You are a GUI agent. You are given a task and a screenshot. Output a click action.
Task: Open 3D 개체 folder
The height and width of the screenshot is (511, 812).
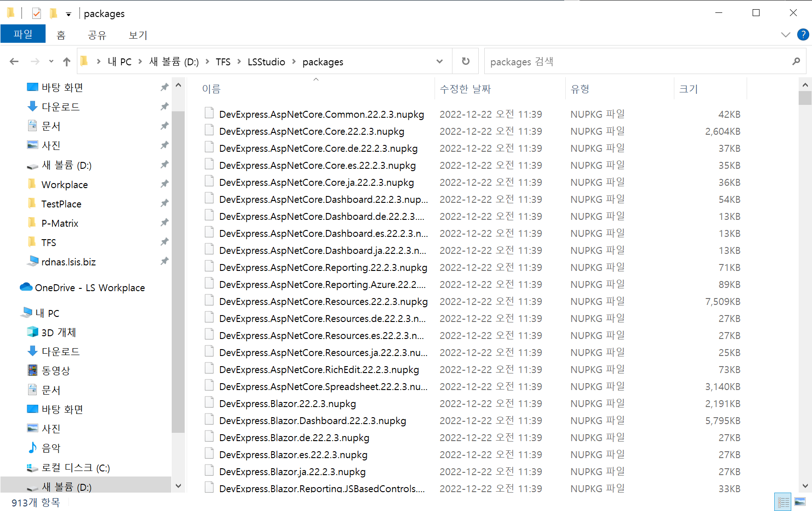58,333
